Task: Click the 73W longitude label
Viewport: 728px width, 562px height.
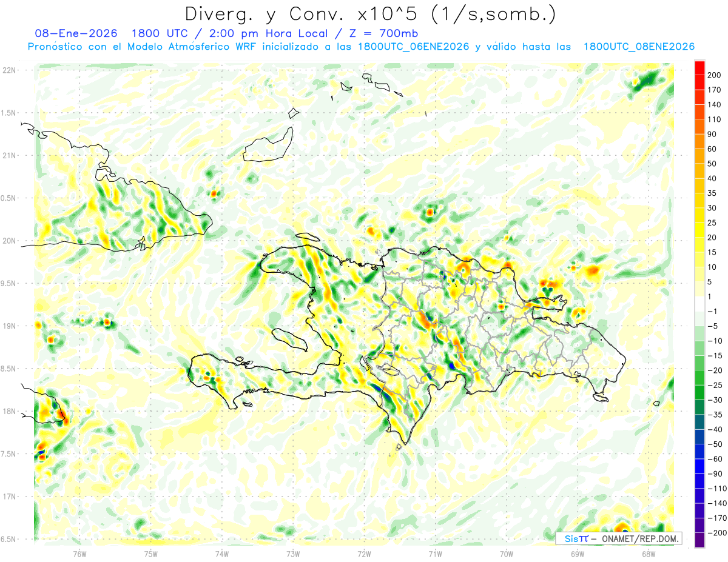Action: (293, 553)
